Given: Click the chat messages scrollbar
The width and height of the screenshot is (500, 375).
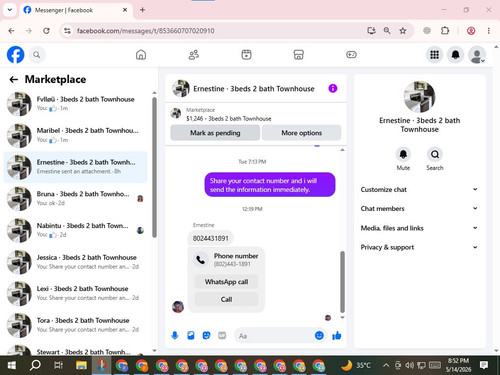Looking at the screenshot, I should [342, 282].
